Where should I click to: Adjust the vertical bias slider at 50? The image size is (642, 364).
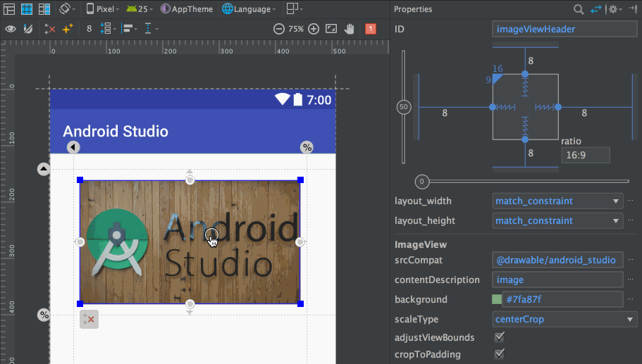point(404,107)
